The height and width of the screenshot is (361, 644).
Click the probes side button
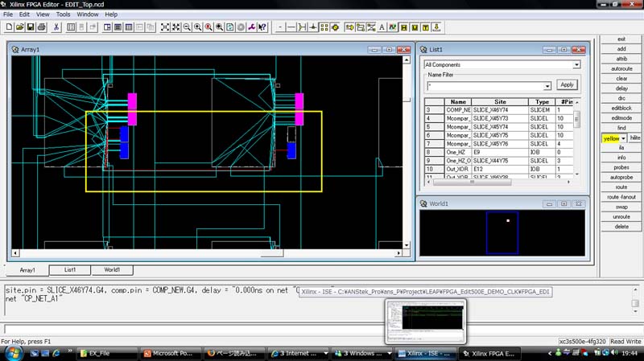621,167
